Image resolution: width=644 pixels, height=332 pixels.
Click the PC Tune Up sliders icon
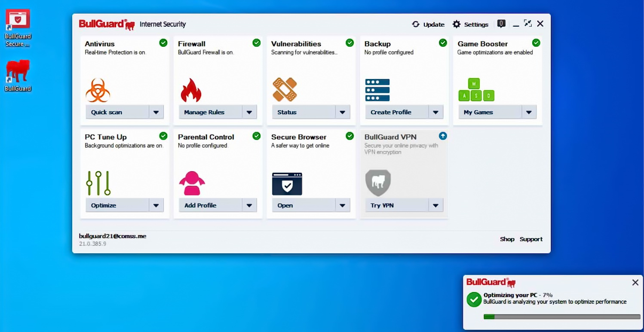pyautogui.click(x=98, y=183)
